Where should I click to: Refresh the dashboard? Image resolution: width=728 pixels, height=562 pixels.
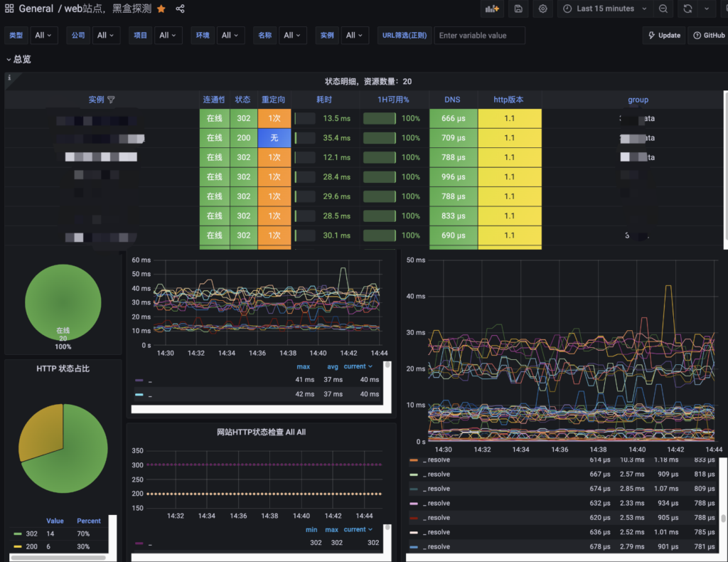(687, 9)
